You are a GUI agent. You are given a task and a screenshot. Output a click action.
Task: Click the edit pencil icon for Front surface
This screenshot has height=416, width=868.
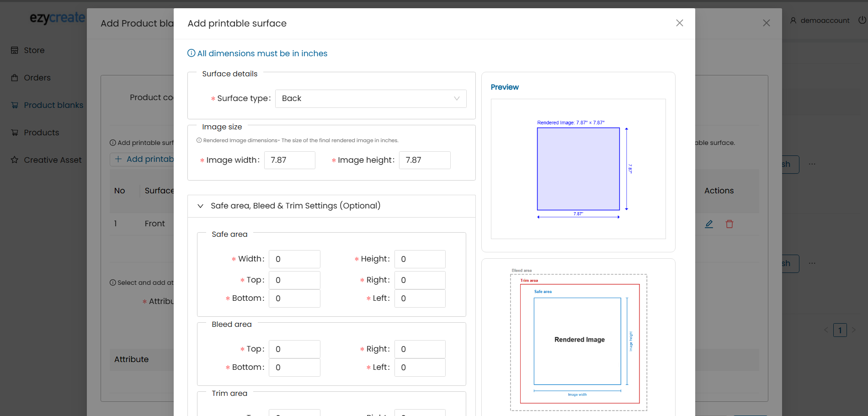[709, 224]
